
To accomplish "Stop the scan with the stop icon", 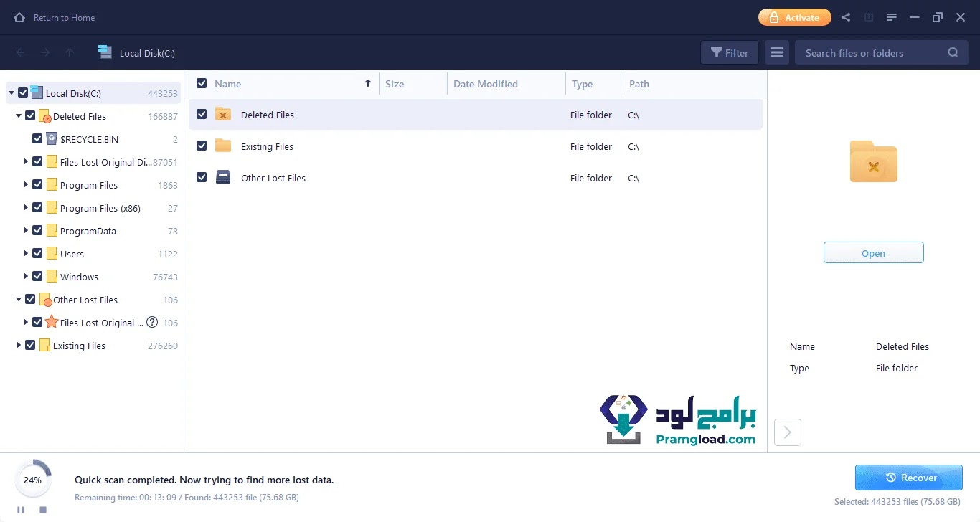I will 43,510.
